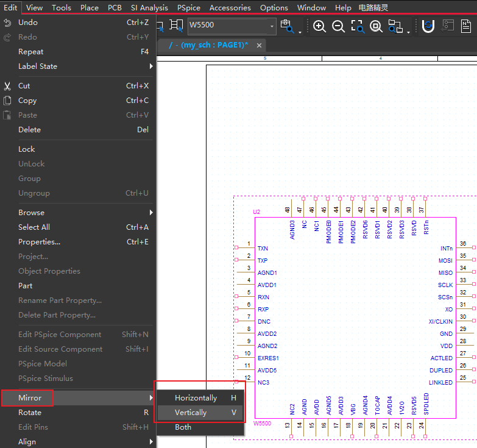Open the W5500 part name combo box
The height and width of the screenshot is (448, 477).
tap(232, 26)
